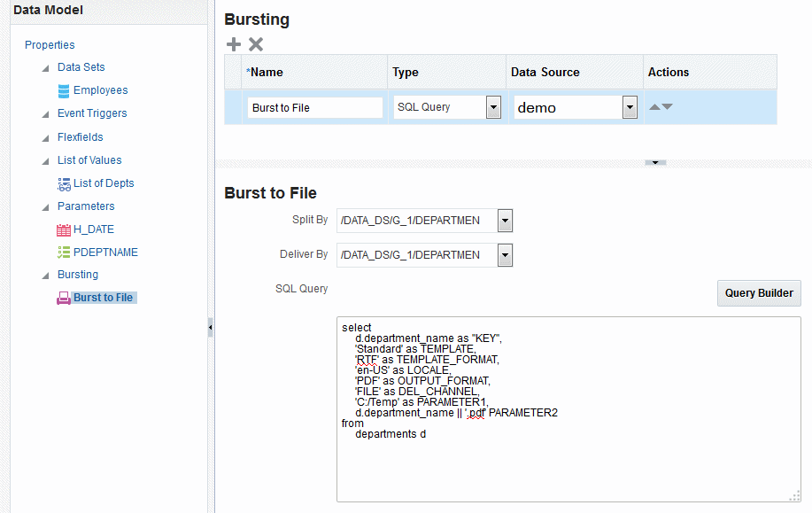This screenshot has height=513, width=812.
Task: Collapse the bursting table pane via splitter arrow
Action: [655, 163]
